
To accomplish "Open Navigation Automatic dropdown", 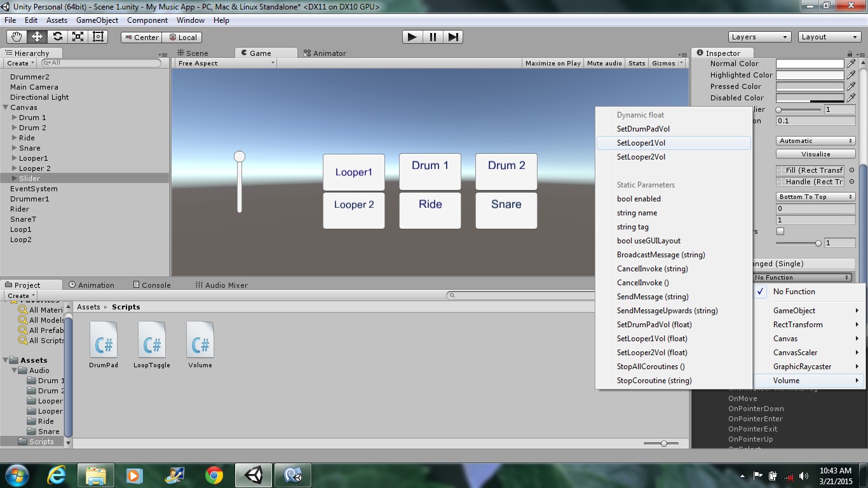I will pyautogui.click(x=816, y=141).
